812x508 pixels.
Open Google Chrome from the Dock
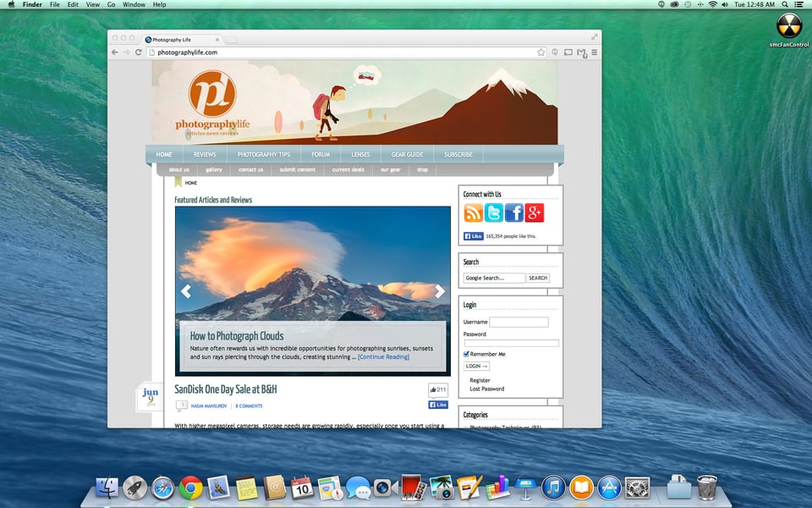(x=190, y=488)
